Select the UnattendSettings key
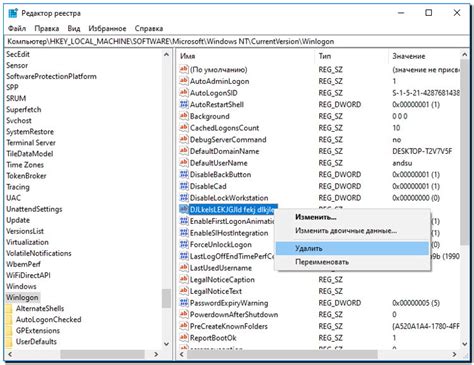The height and width of the screenshot is (365, 474). pyautogui.click(x=34, y=209)
